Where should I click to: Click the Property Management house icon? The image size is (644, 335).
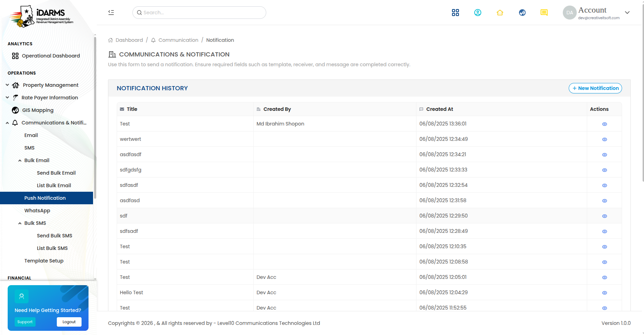(16, 85)
